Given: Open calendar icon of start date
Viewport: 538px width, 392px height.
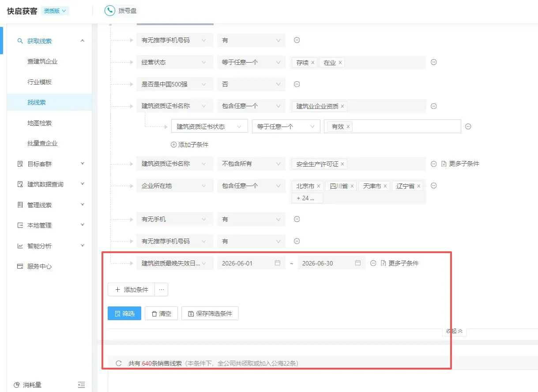Looking at the screenshot, I should point(278,263).
